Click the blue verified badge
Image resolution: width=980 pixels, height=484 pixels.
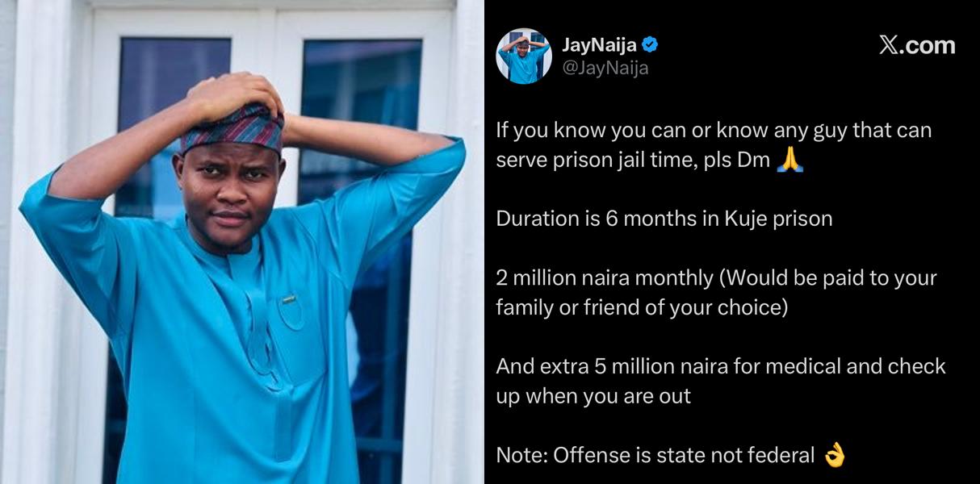650,45
